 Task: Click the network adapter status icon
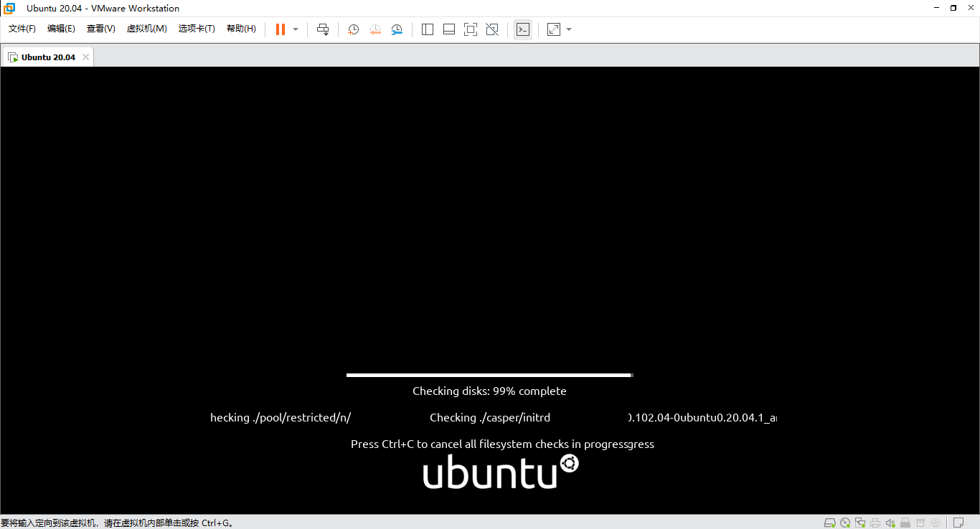click(860, 523)
